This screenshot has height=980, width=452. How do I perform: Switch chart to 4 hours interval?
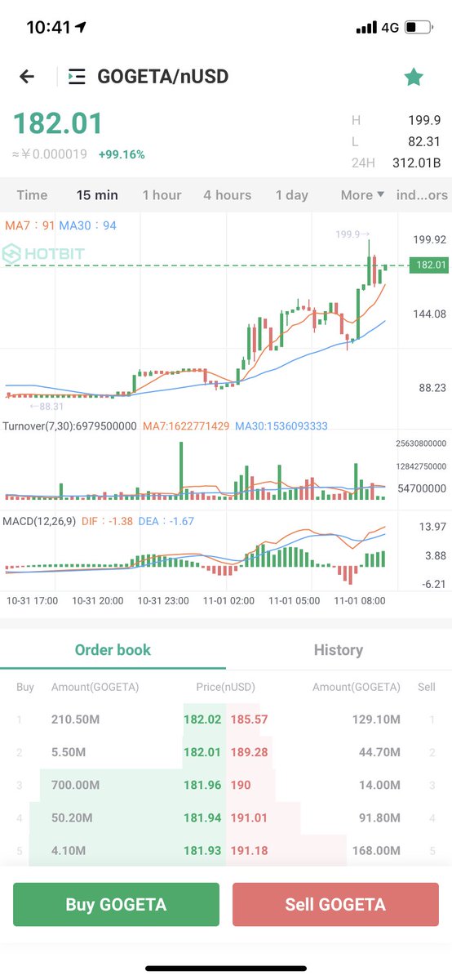click(228, 195)
